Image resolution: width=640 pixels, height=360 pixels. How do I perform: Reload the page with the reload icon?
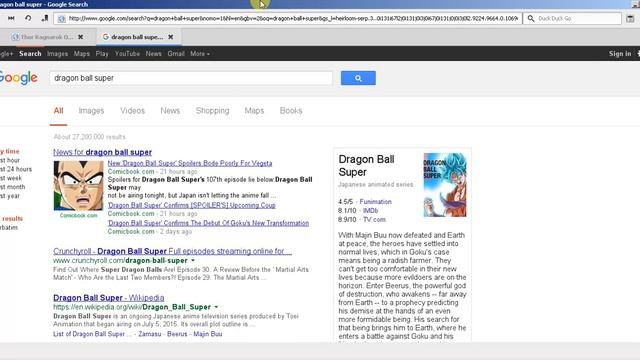click(28, 18)
